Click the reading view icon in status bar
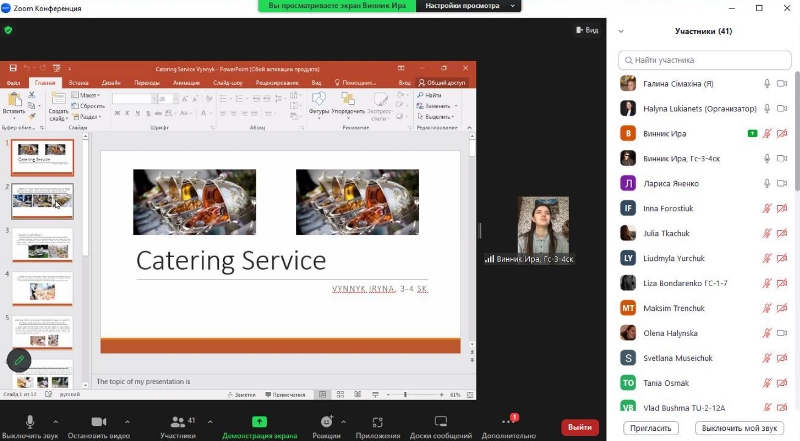The width and height of the screenshot is (800, 441). 358,395
